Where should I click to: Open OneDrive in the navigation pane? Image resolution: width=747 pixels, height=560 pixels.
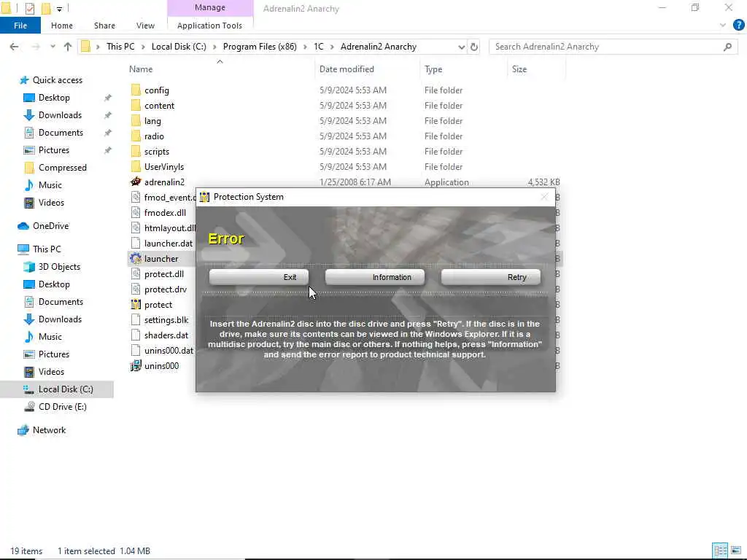pyautogui.click(x=50, y=226)
